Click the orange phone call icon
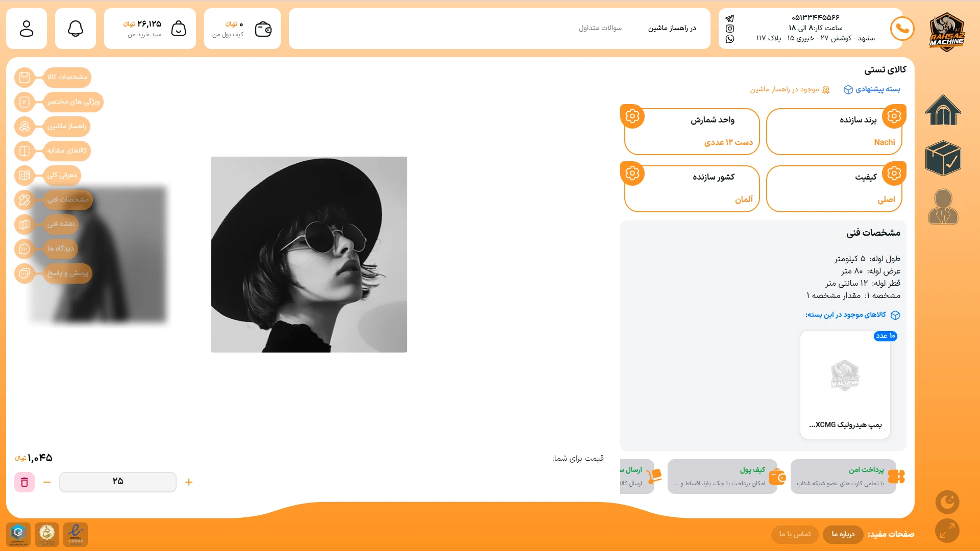 tap(902, 29)
